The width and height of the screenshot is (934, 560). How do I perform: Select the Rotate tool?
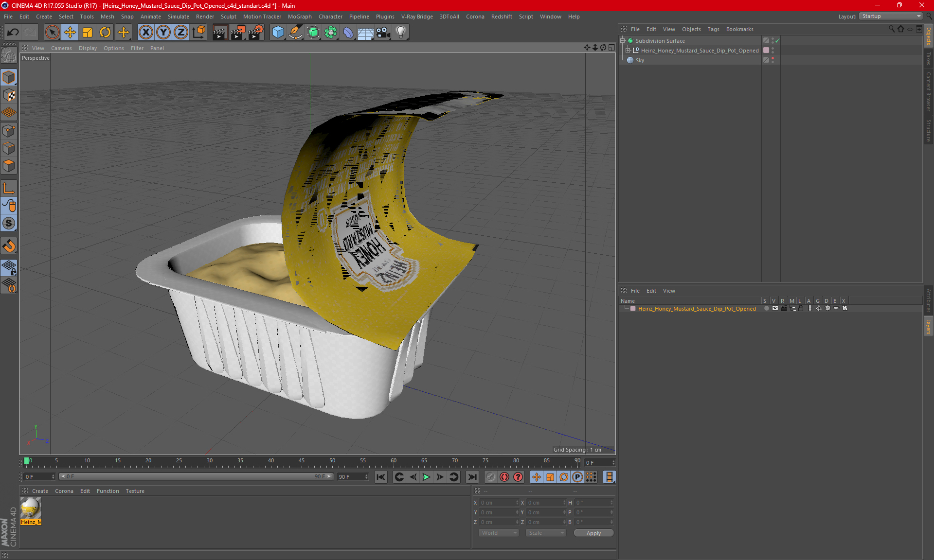[105, 33]
